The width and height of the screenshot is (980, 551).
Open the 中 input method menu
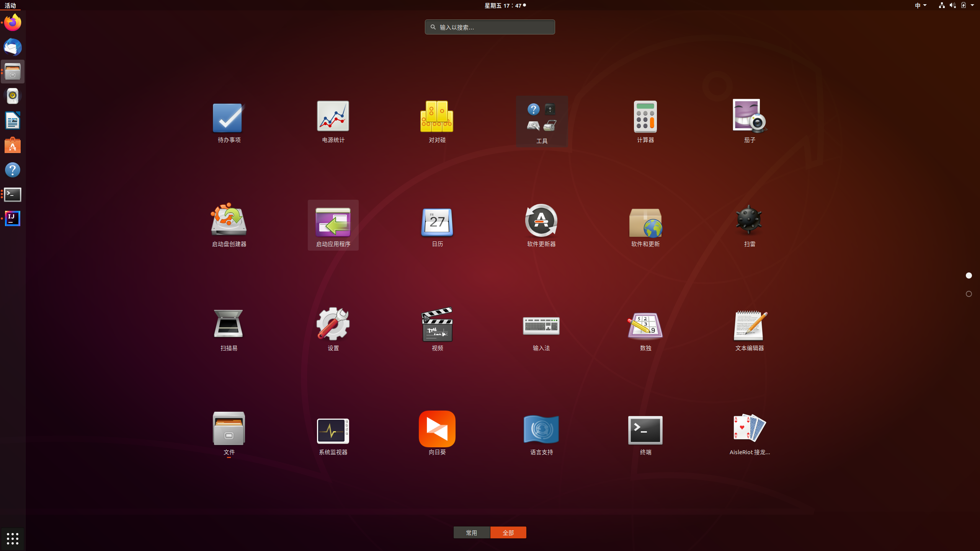[x=920, y=5]
